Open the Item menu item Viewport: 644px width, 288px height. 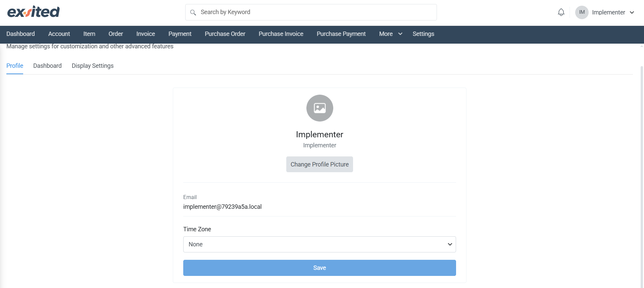click(x=89, y=34)
